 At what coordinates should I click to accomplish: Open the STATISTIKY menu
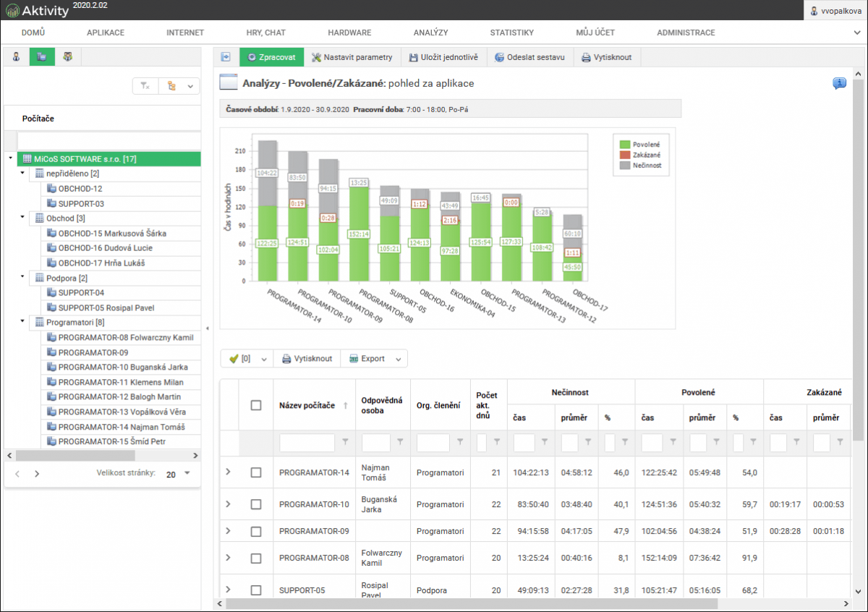pyautogui.click(x=511, y=33)
